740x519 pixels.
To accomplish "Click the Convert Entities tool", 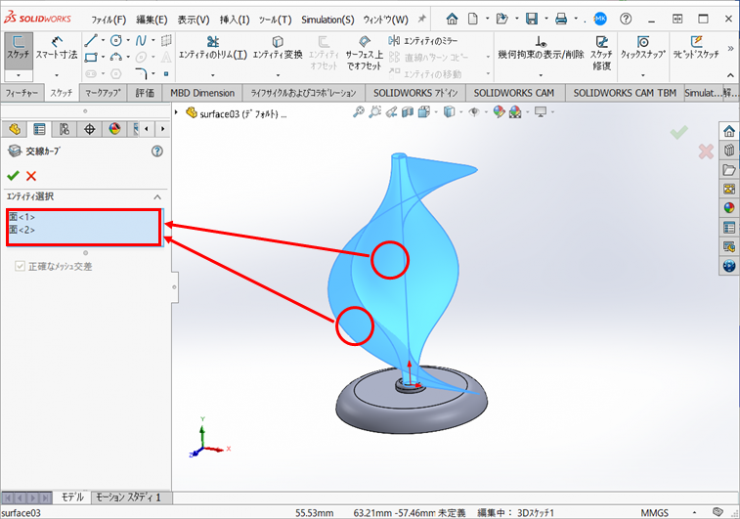I will (277, 47).
